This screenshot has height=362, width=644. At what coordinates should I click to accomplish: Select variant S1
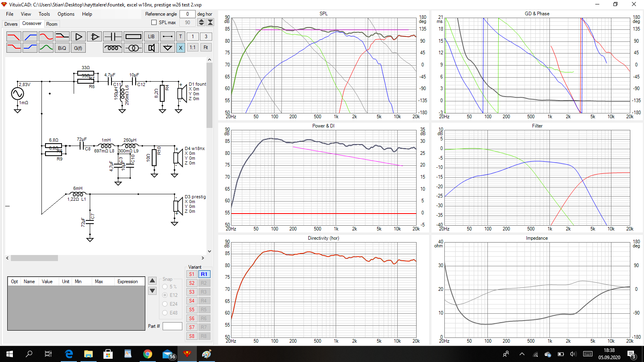192,274
